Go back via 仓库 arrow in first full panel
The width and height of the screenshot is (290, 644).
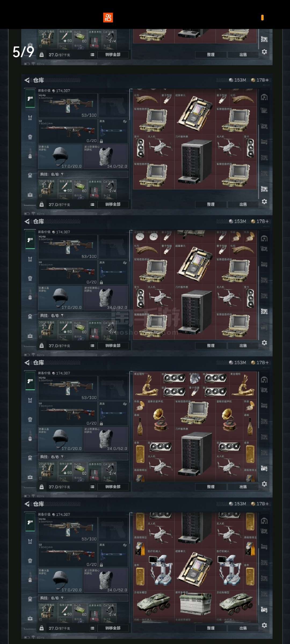27,80
